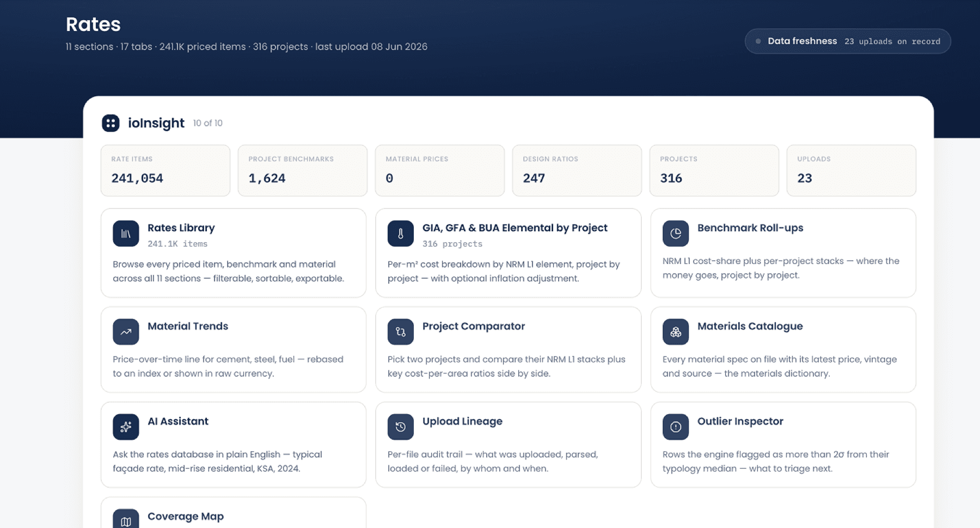Viewport: 980px width, 528px height.
Task: Click the GIA, GFA & BUA thermometer icon
Action: click(401, 234)
